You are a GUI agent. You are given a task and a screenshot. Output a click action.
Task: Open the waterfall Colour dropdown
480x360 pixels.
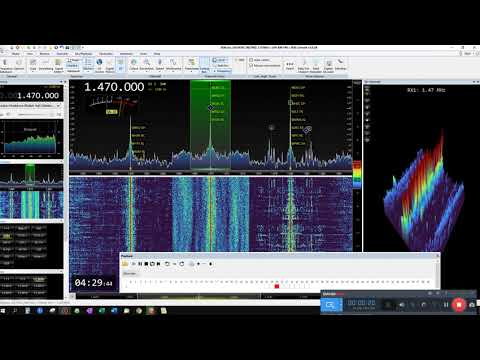pos(134,65)
